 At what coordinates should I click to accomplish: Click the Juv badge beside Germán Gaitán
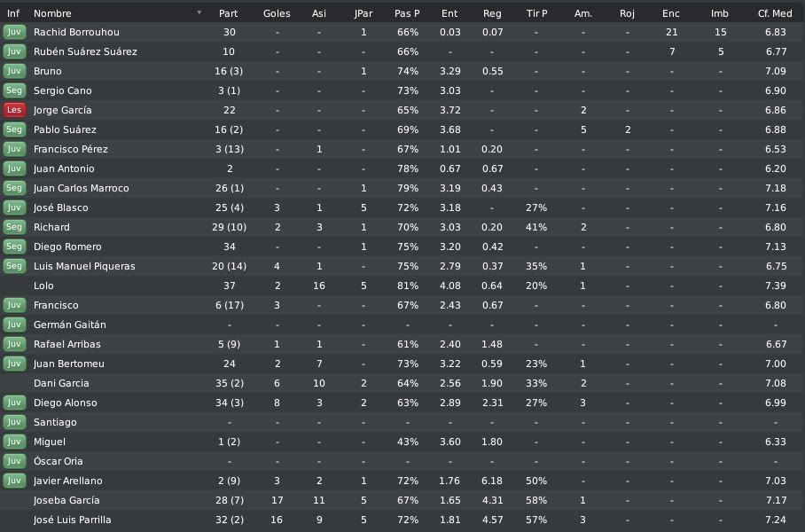(x=14, y=325)
